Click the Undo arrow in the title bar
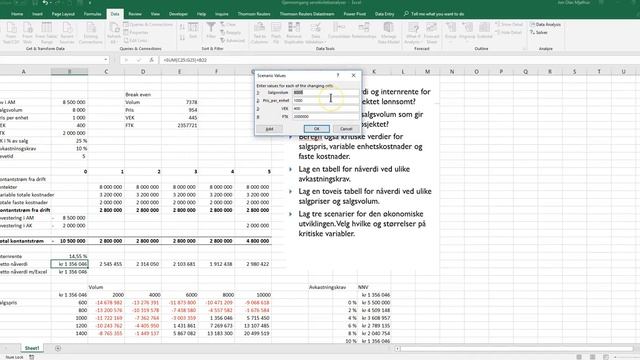Image resolution: width=640 pixels, height=360 pixels. click(45, 3)
